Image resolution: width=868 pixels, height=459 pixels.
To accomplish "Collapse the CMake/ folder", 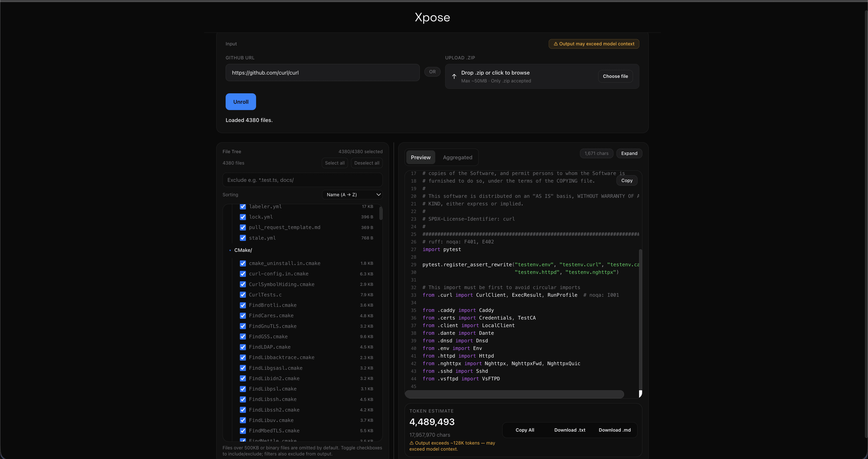I will point(230,250).
